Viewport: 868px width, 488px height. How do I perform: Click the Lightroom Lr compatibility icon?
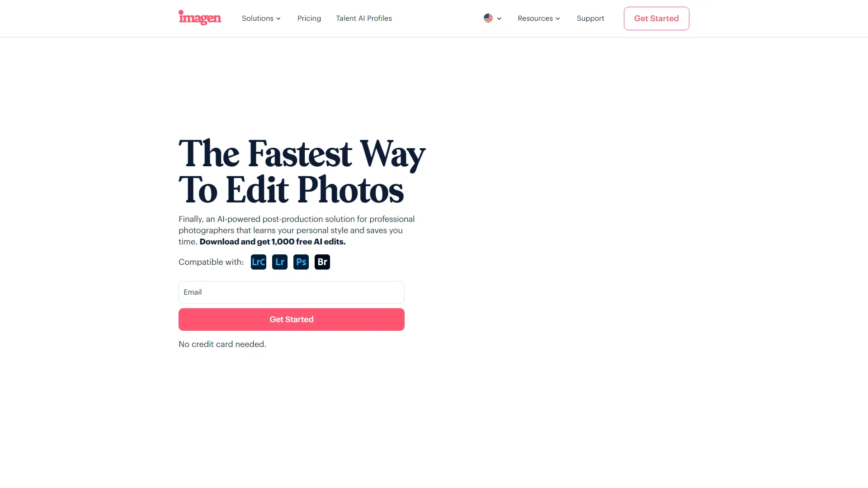pos(280,262)
